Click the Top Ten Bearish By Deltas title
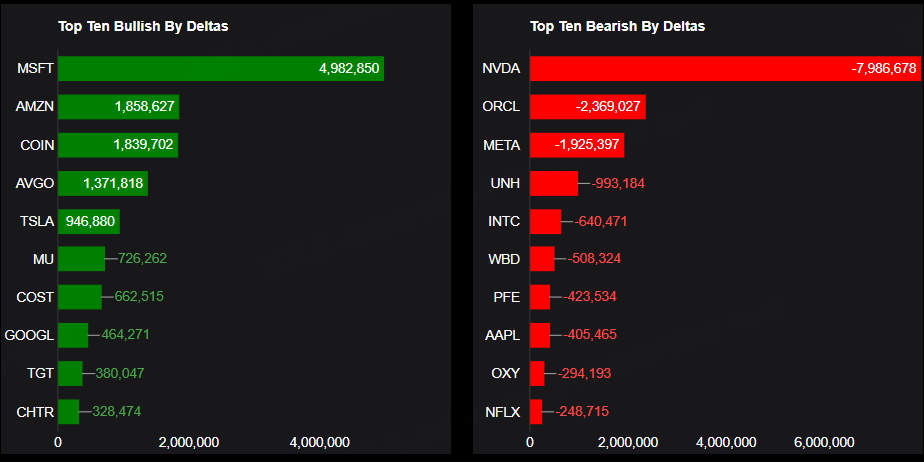 point(617,26)
